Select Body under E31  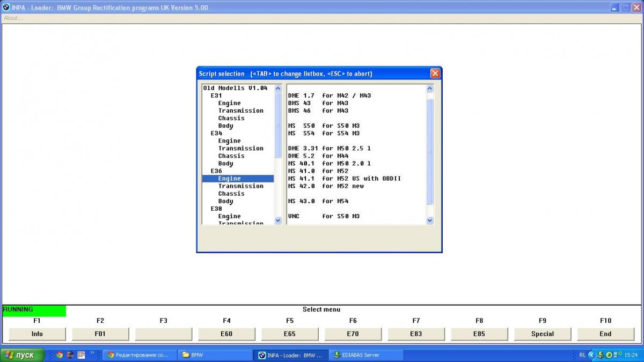click(x=226, y=125)
